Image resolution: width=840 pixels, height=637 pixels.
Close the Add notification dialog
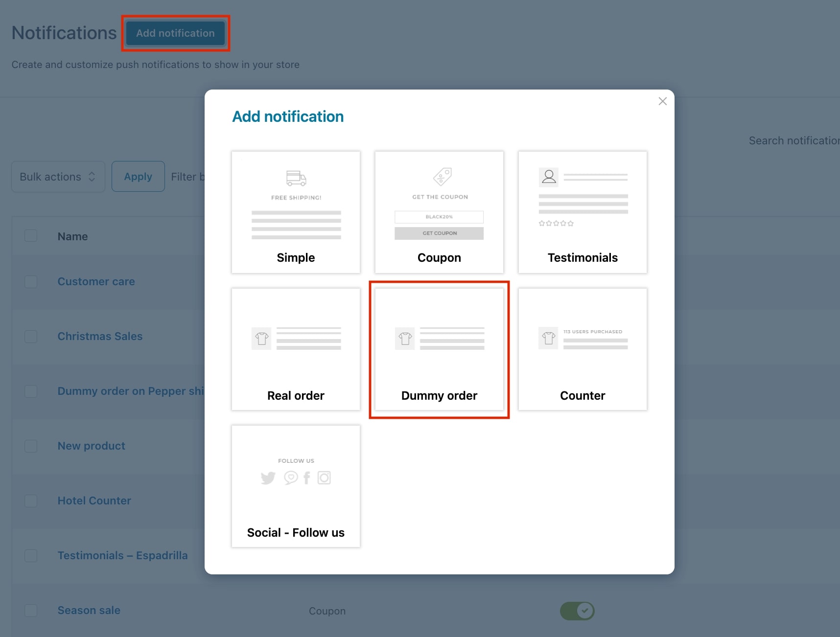(662, 101)
